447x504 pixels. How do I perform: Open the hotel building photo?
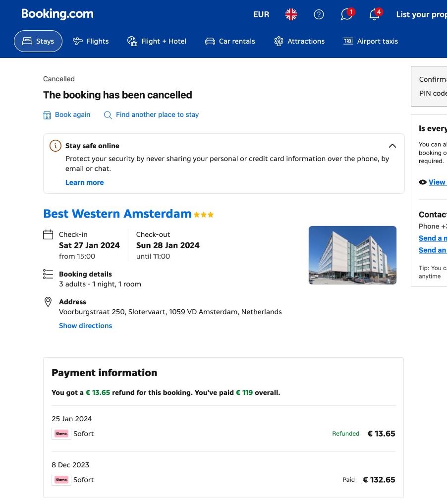click(352, 255)
